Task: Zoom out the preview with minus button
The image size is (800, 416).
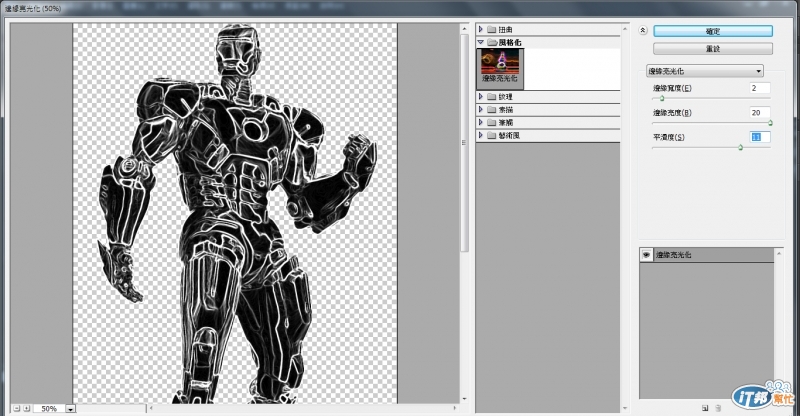Action: click(x=16, y=408)
